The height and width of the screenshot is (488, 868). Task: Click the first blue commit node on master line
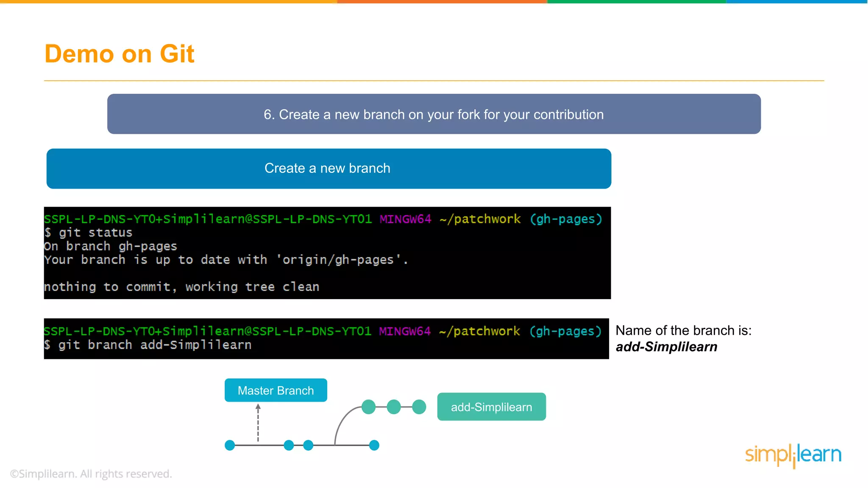[x=230, y=445]
